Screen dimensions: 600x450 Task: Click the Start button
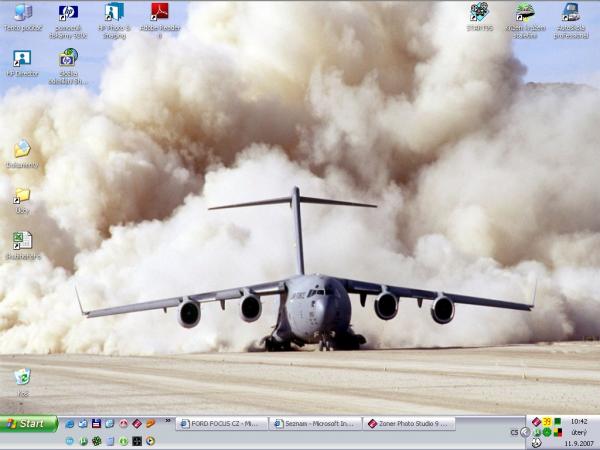tap(29, 423)
